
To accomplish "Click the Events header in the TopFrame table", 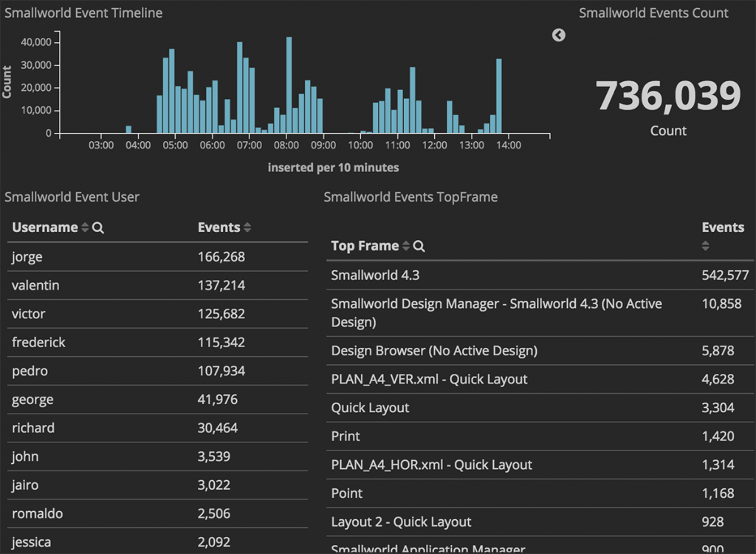I will pos(723,228).
